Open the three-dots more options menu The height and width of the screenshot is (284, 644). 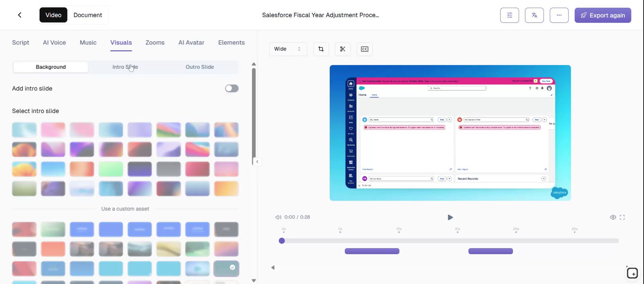pyautogui.click(x=559, y=15)
